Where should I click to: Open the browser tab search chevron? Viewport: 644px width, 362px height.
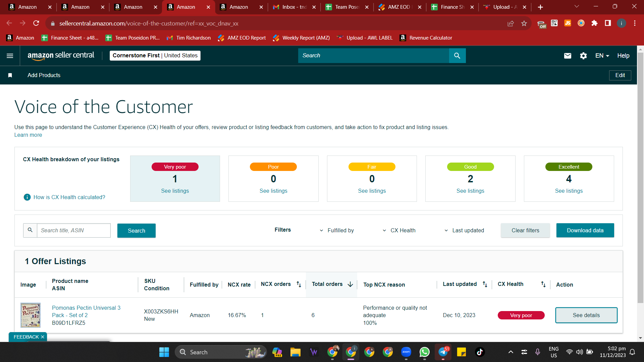tap(577, 7)
